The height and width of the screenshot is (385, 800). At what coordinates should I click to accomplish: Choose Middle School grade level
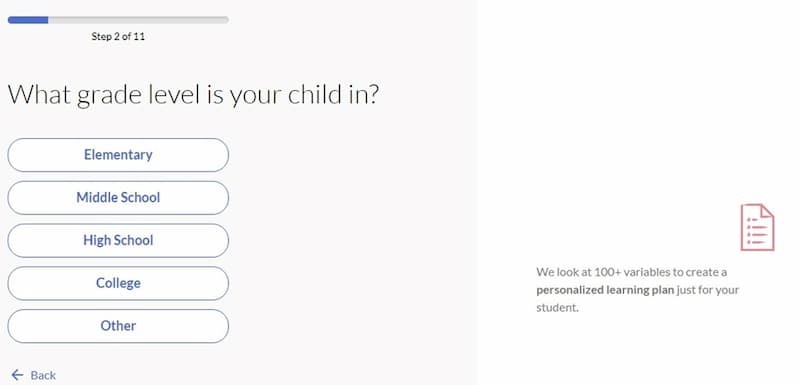(118, 198)
